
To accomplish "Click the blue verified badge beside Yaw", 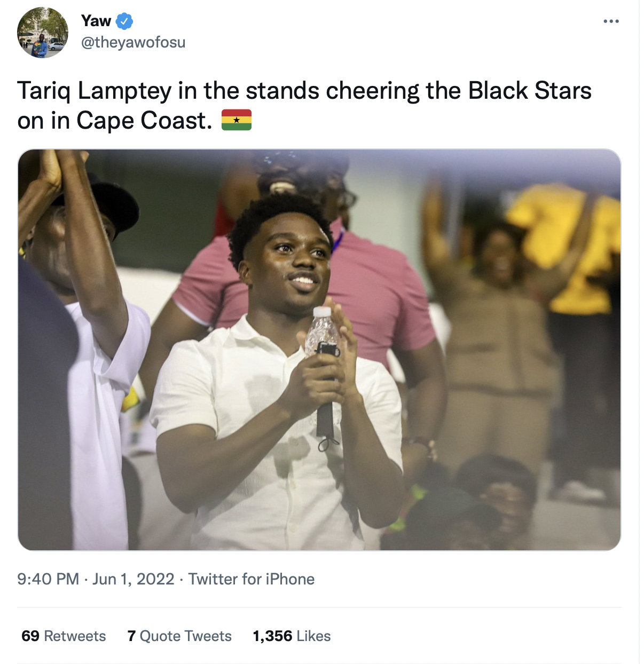I will [124, 21].
